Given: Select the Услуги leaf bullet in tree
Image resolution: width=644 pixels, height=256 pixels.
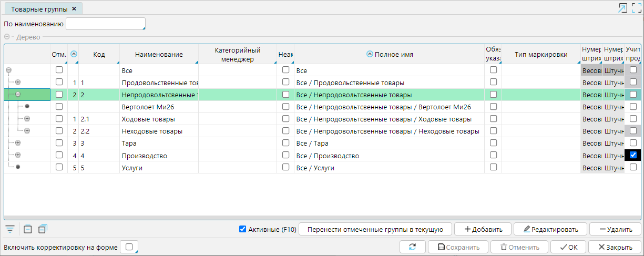Looking at the screenshot, I should (x=18, y=167).
